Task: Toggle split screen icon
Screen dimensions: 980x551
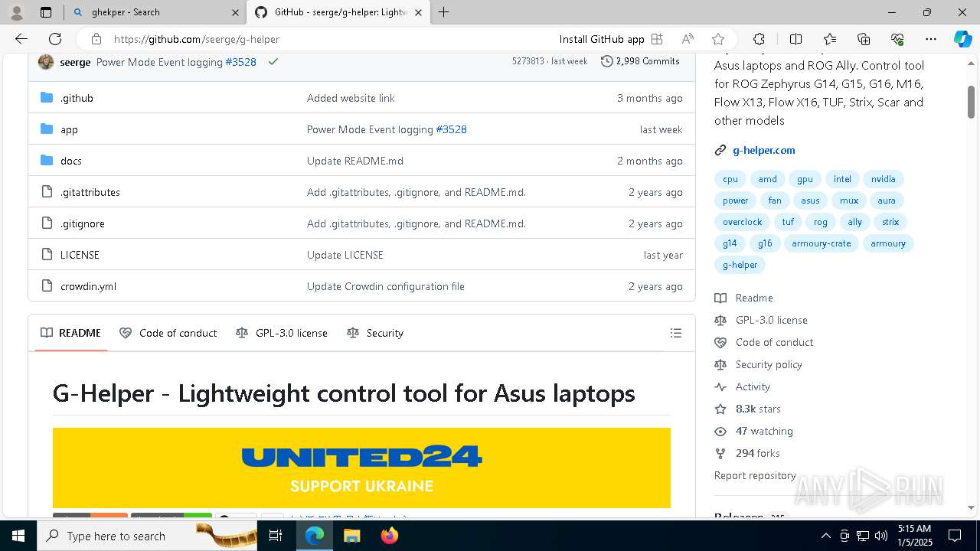Action: click(795, 39)
